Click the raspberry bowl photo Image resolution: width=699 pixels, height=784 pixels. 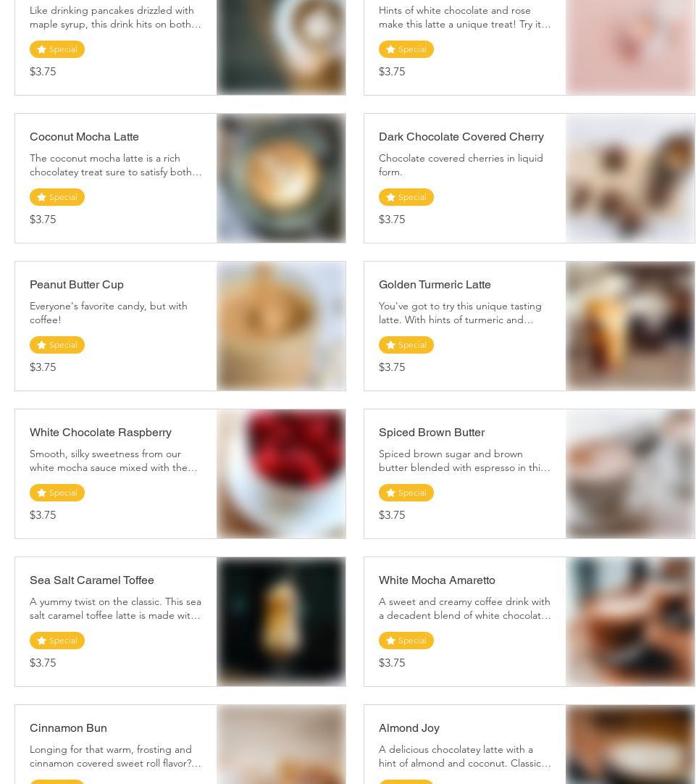tap(281, 474)
